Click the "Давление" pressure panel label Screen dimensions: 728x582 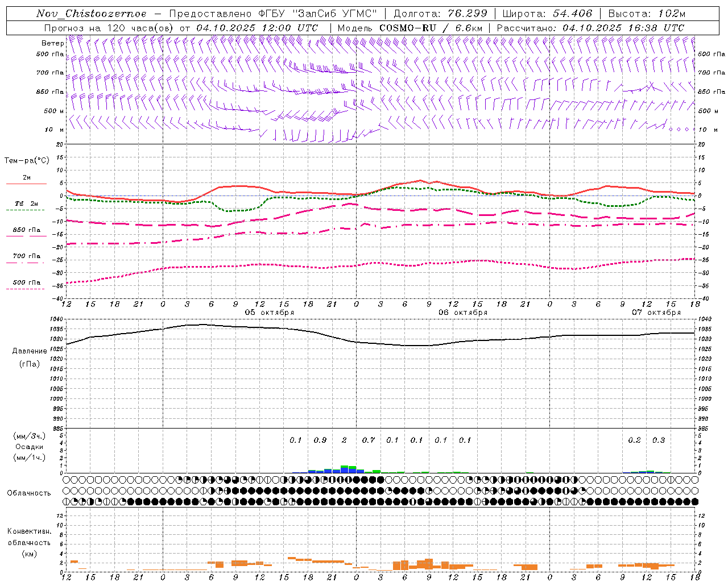point(30,351)
